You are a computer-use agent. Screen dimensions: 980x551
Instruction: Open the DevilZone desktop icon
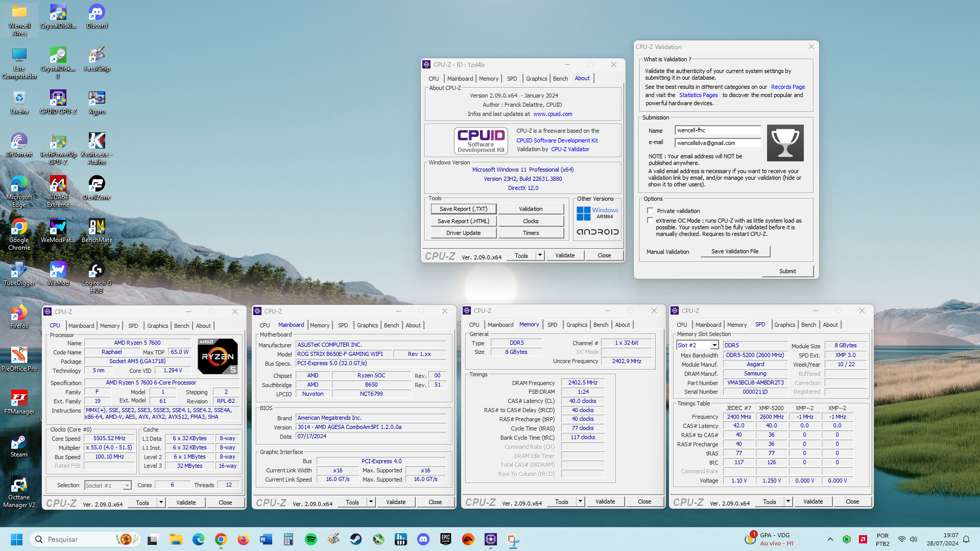97,188
